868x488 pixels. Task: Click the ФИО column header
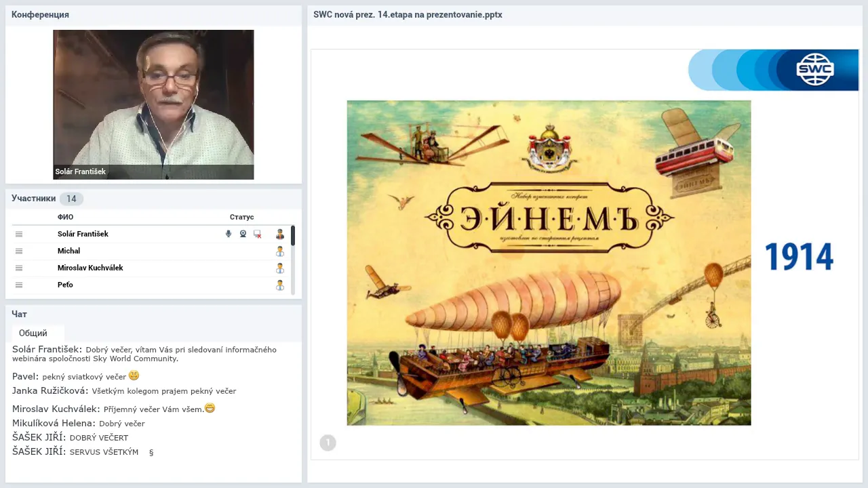65,217
